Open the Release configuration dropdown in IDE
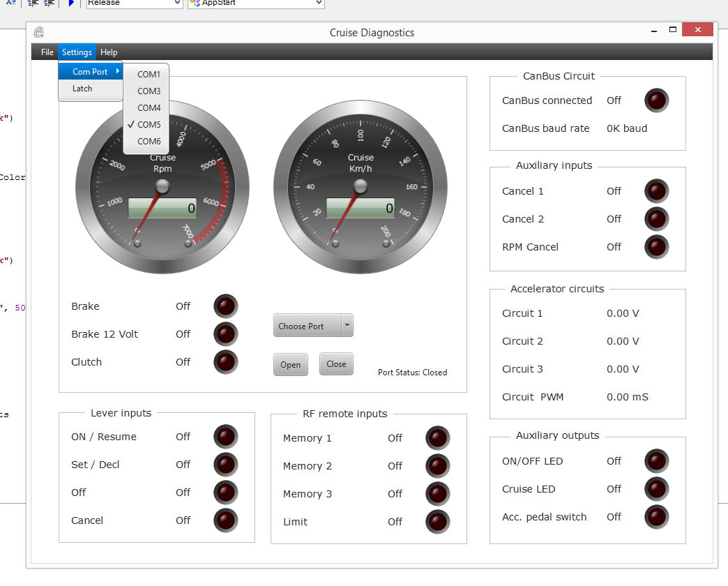728x586 pixels. coord(135,3)
